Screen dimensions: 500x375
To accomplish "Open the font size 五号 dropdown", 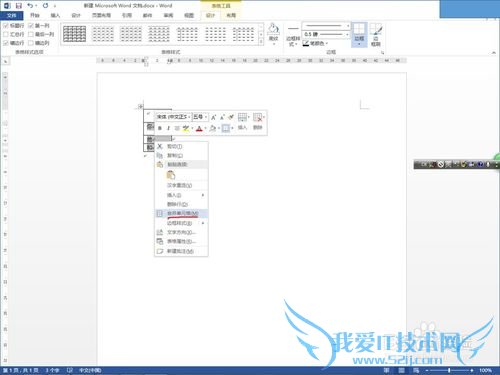I will point(206,117).
